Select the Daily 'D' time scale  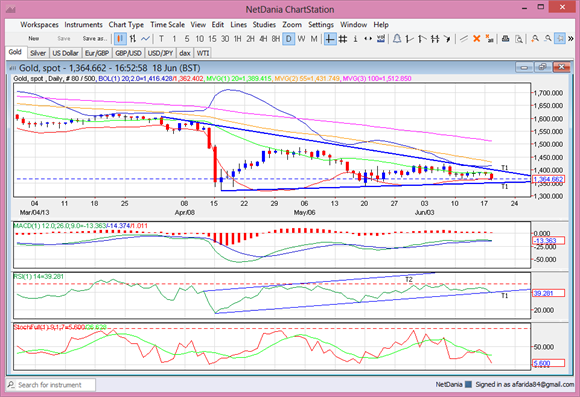pyautogui.click(x=289, y=38)
